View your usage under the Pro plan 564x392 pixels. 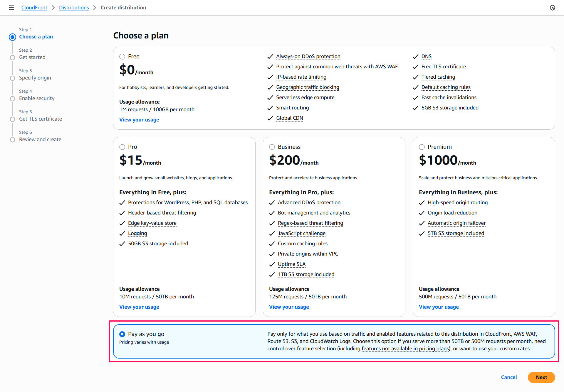pos(139,307)
